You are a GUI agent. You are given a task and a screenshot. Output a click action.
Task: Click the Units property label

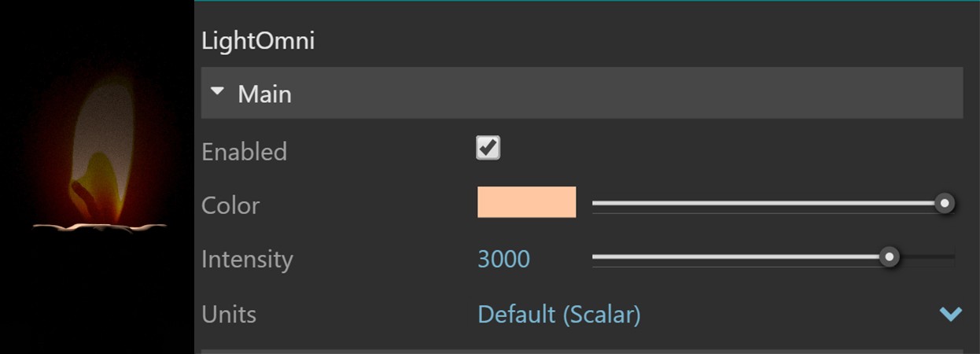point(229,315)
